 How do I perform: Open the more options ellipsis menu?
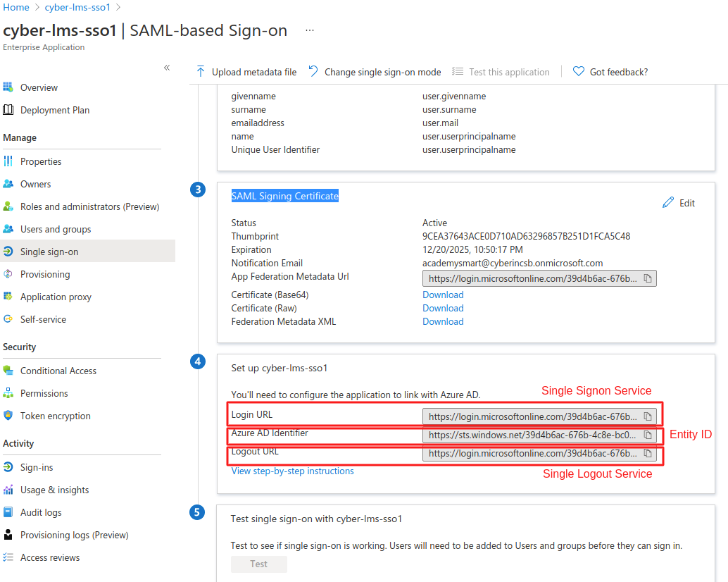(310, 31)
